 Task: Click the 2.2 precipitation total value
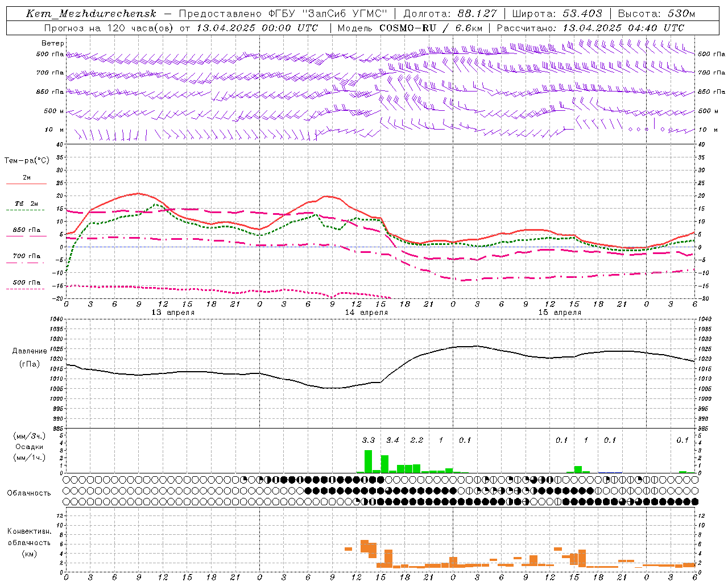tap(417, 440)
